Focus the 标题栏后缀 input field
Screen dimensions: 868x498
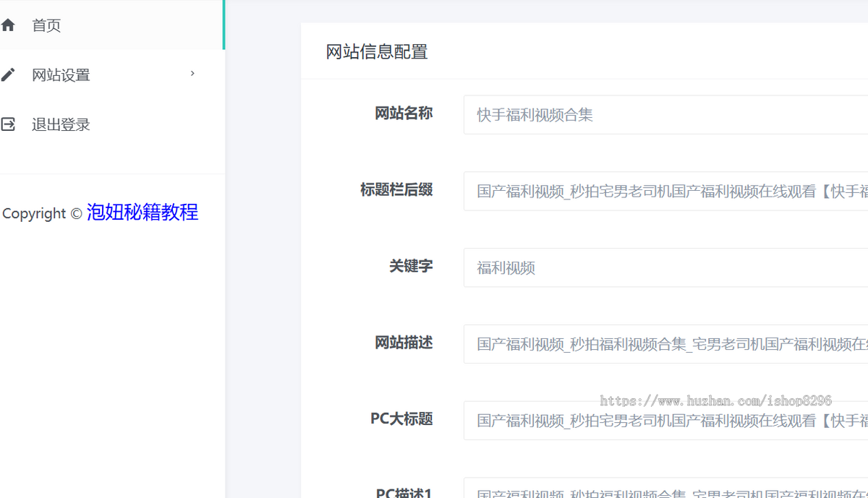pos(665,191)
